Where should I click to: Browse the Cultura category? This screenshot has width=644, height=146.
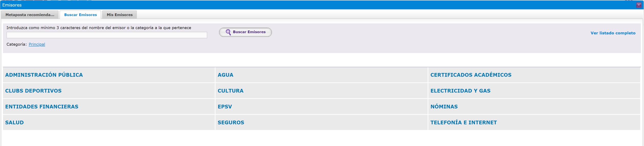coord(230,91)
